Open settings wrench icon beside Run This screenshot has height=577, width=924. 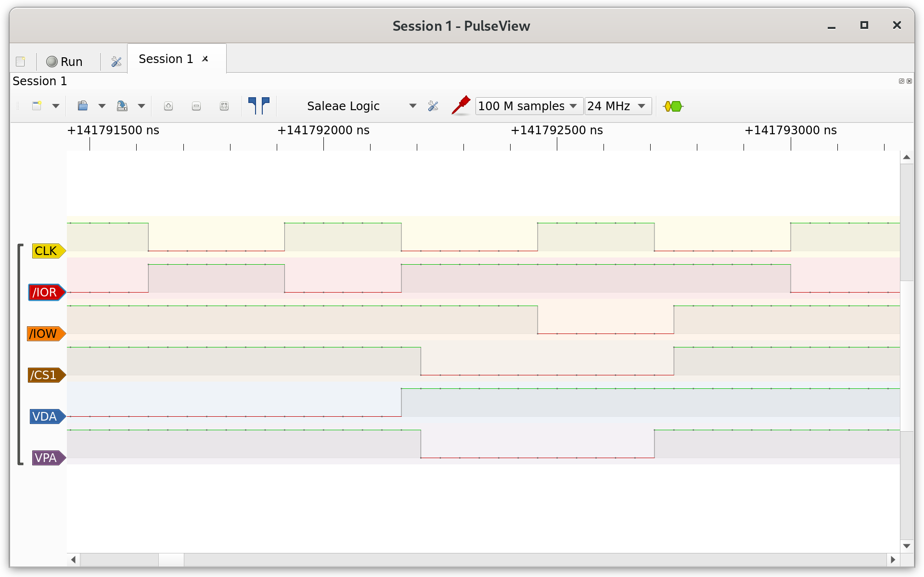tap(116, 62)
